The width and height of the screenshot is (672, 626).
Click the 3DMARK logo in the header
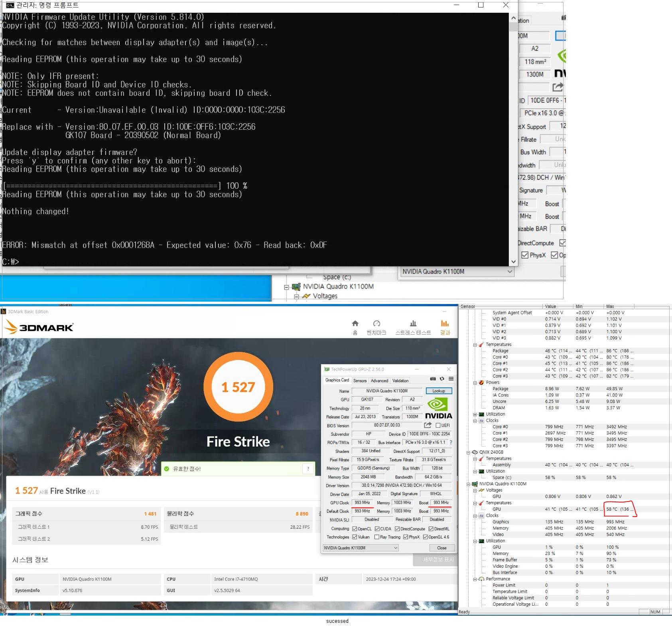[x=39, y=328]
